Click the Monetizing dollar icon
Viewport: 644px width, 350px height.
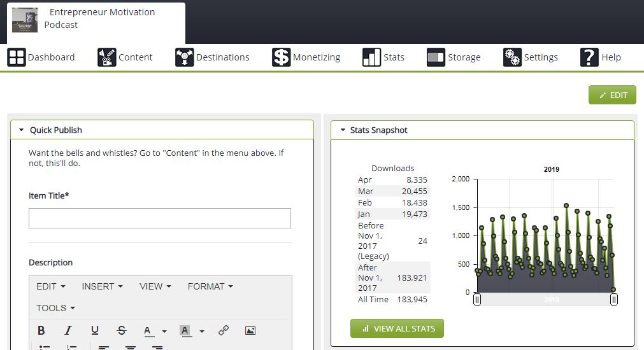point(282,57)
